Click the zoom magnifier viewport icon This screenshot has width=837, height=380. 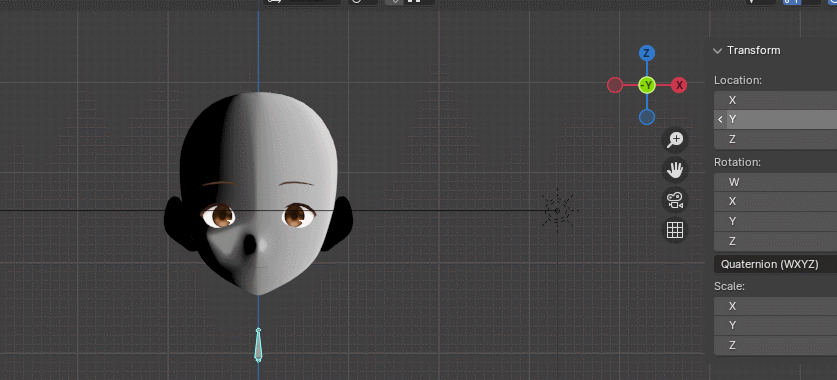(x=675, y=140)
